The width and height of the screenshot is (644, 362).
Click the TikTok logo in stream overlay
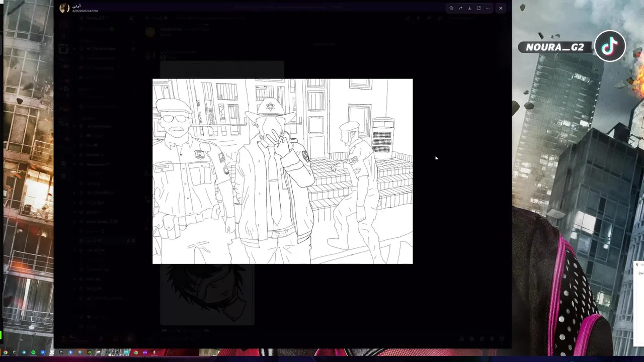610,47
